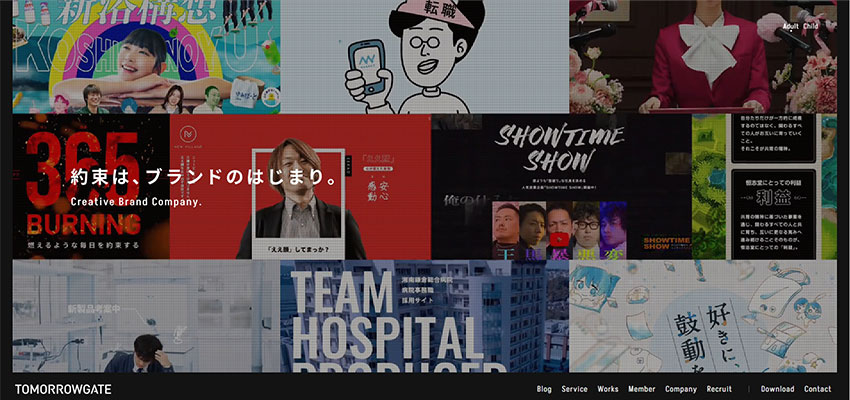Click the TOMORROWGATE logo in the footer
The height and width of the screenshot is (400, 850).
tap(63, 389)
